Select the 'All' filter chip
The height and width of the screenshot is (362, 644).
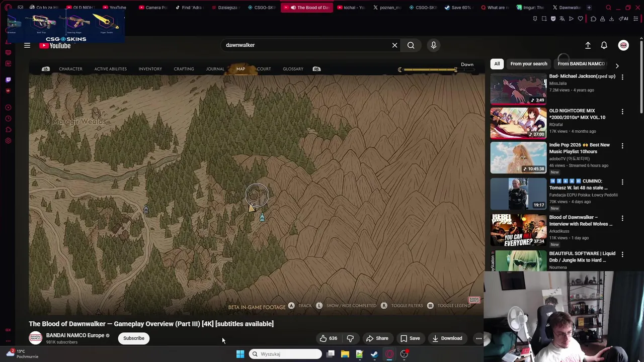click(497, 64)
